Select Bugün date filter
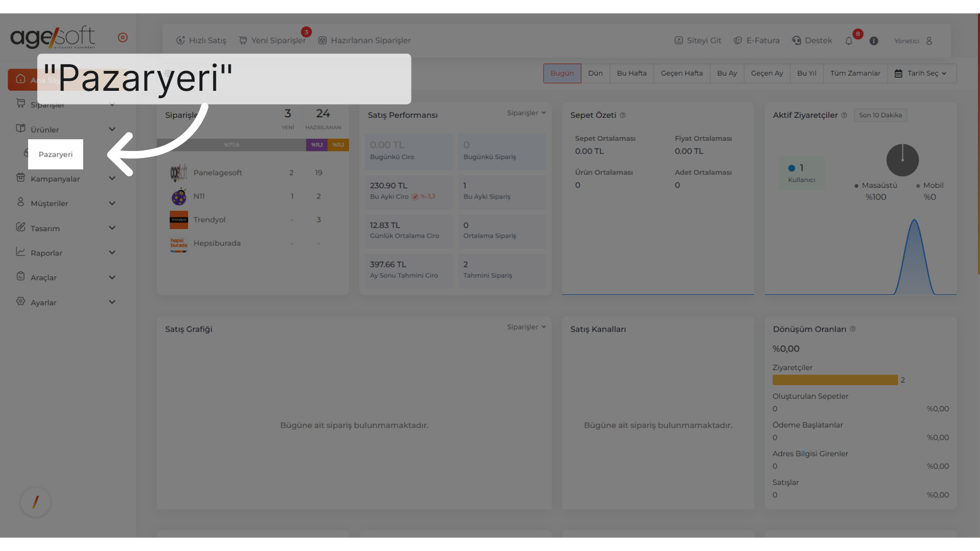 pos(562,73)
